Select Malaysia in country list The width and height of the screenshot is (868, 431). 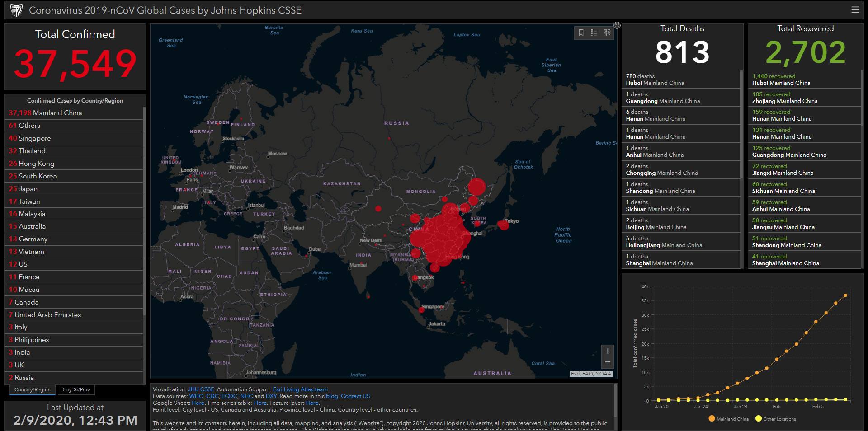click(x=74, y=214)
